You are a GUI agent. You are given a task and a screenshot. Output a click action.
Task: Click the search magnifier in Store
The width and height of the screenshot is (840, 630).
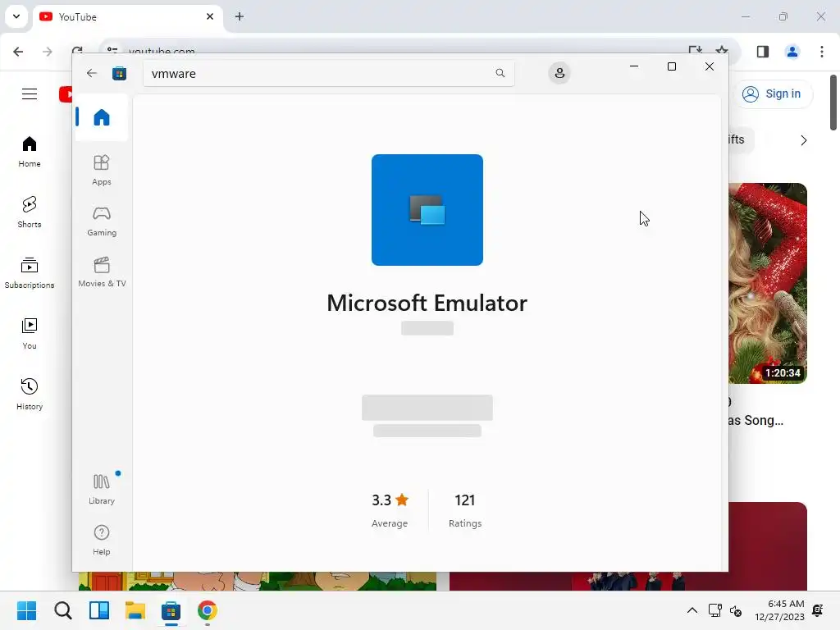coord(500,73)
